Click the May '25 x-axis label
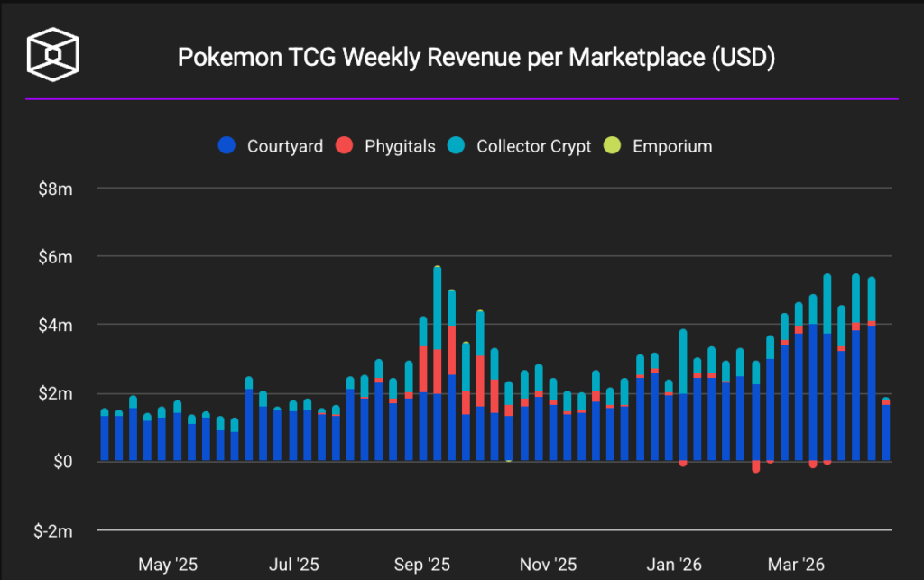 click(x=168, y=566)
